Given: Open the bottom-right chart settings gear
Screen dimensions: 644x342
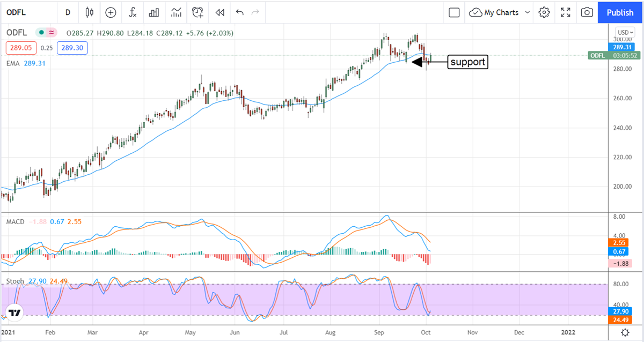Looking at the screenshot, I should coord(625,332).
